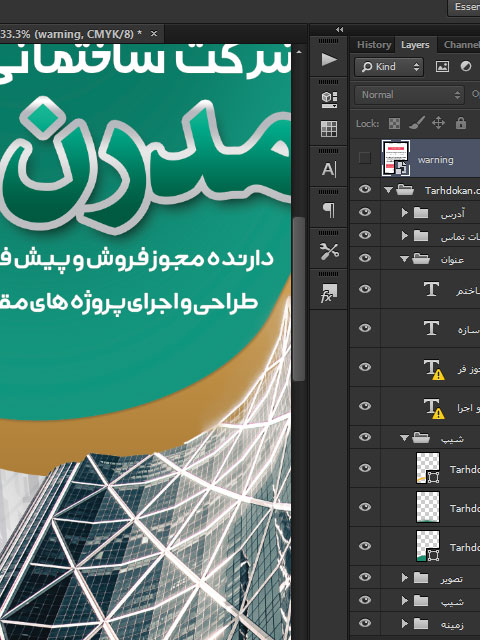Click the Tarhdo thumbnail with orange curve

point(428,468)
